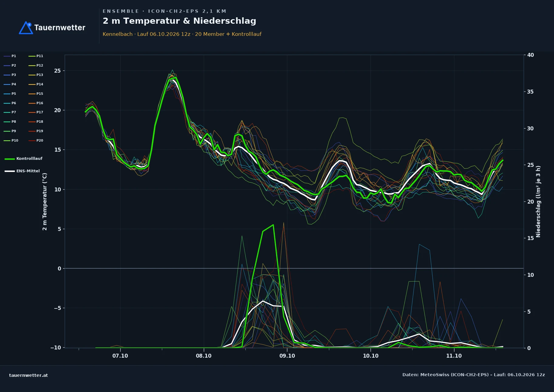Select P4 in the member legend
Screen dimensions: 554x392
pyautogui.click(x=10, y=84)
